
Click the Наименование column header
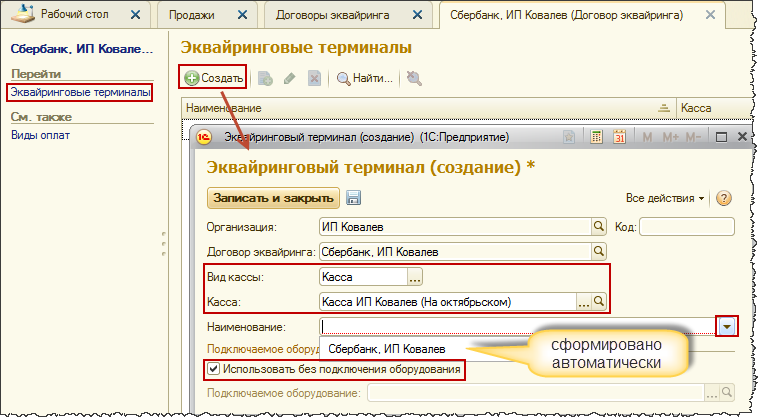click(429, 108)
